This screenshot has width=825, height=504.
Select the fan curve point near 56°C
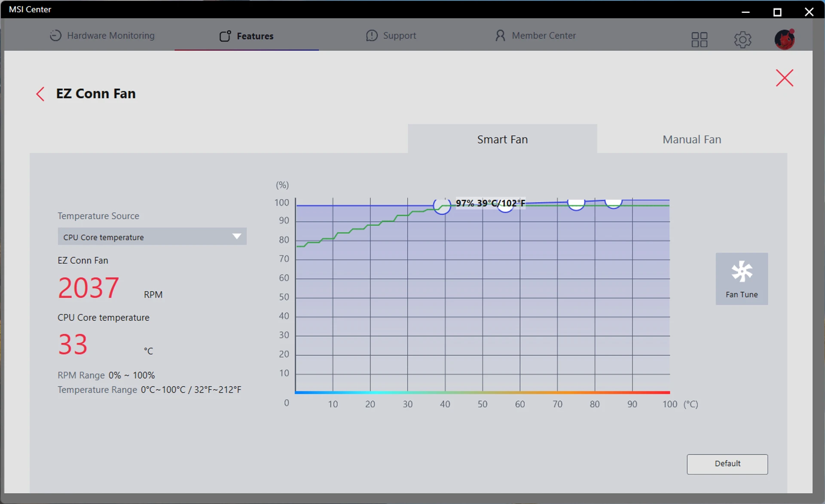(x=505, y=208)
